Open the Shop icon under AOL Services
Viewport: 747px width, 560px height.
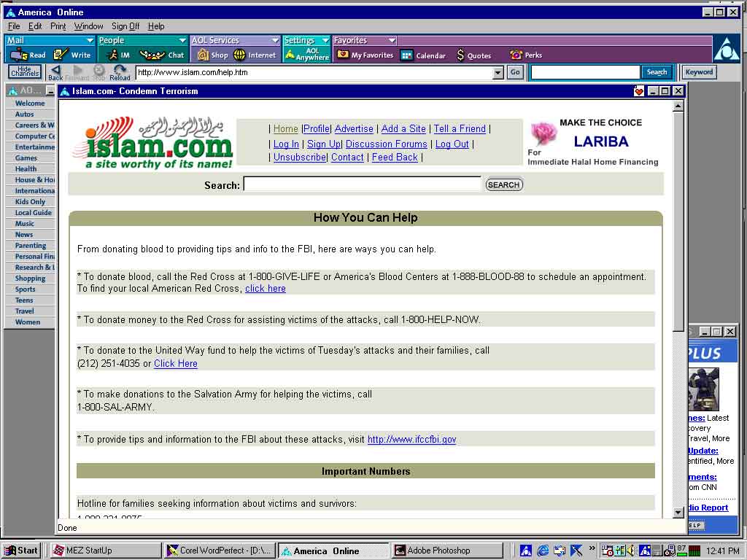212,55
